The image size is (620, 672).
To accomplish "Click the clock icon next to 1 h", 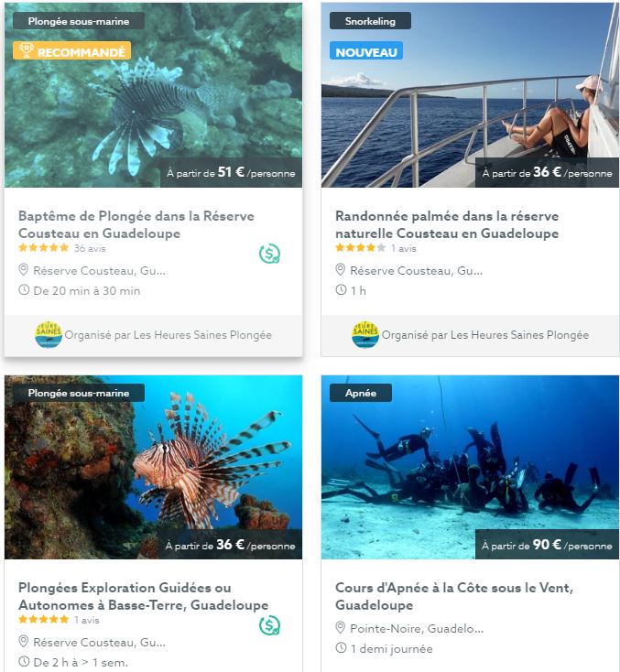I will point(341,290).
